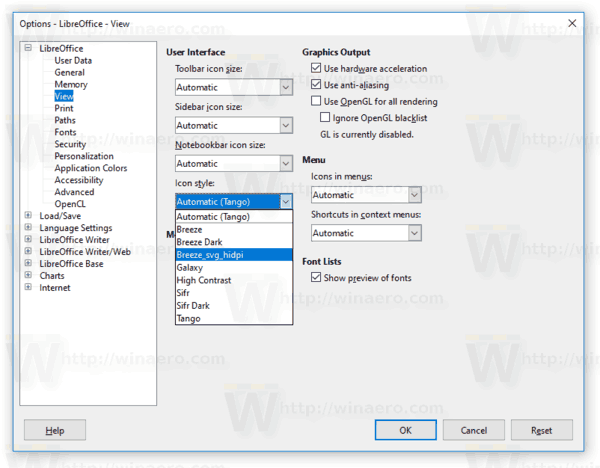The image size is (600, 468).
Task: Enable Use hardware acceleration checkbox
Action: 316,68
